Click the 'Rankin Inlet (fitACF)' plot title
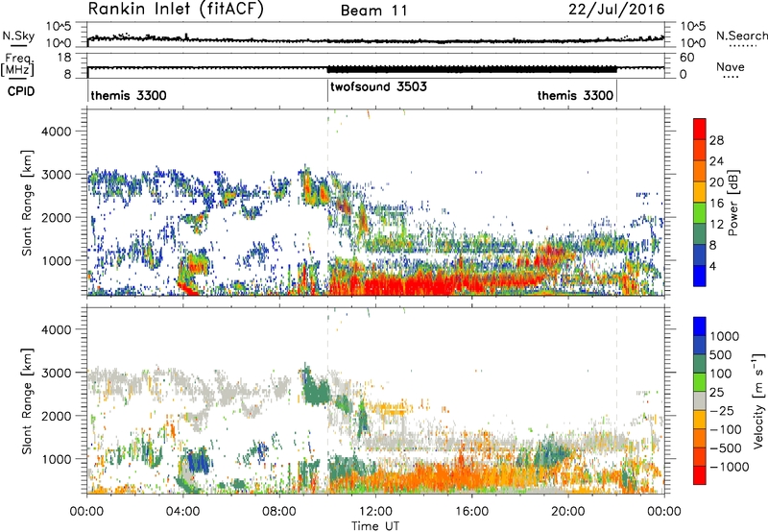Image resolution: width=768 pixels, height=532 pixels. coord(176,9)
